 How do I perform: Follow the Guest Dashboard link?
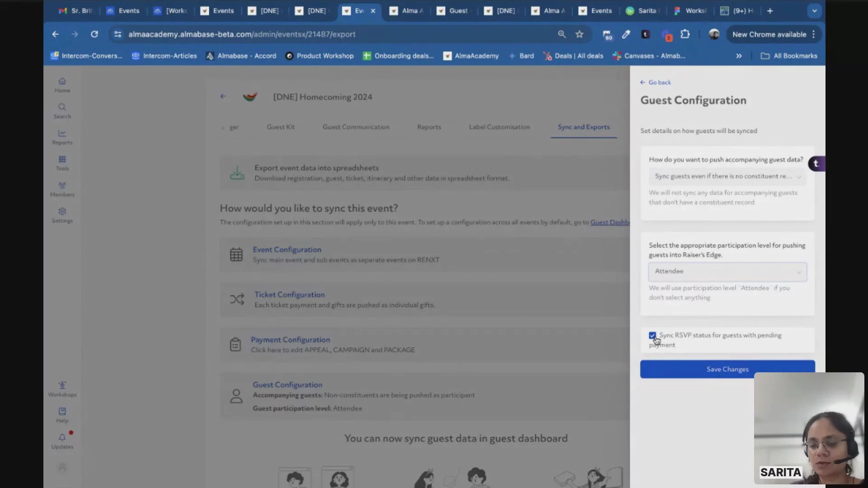[610, 222]
